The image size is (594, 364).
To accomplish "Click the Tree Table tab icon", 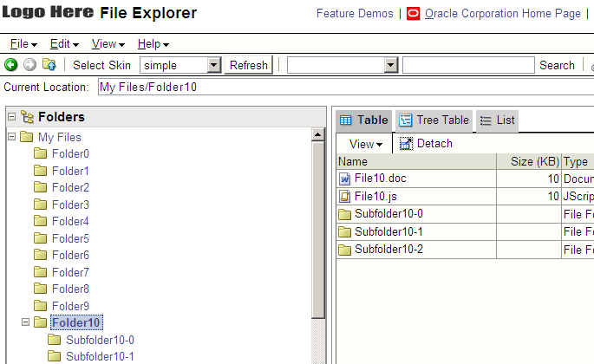I will pyautogui.click(x=405, y=120).
